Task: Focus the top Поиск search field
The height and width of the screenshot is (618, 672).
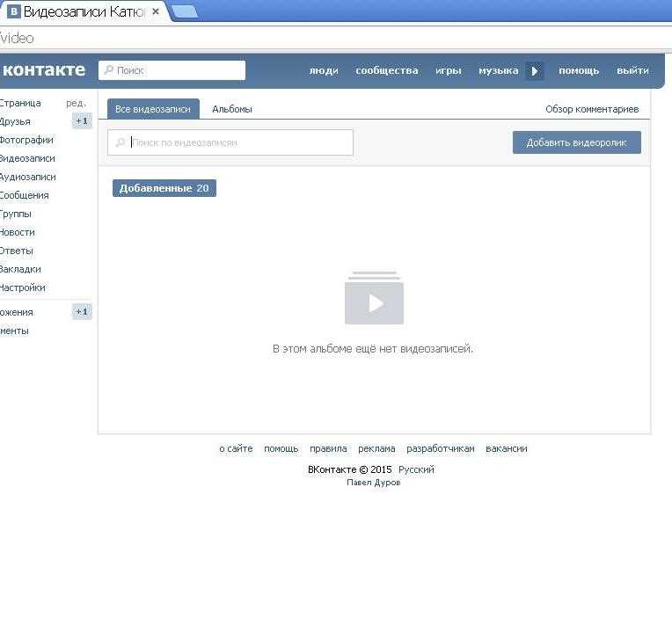Action: (x=172, y=70)
